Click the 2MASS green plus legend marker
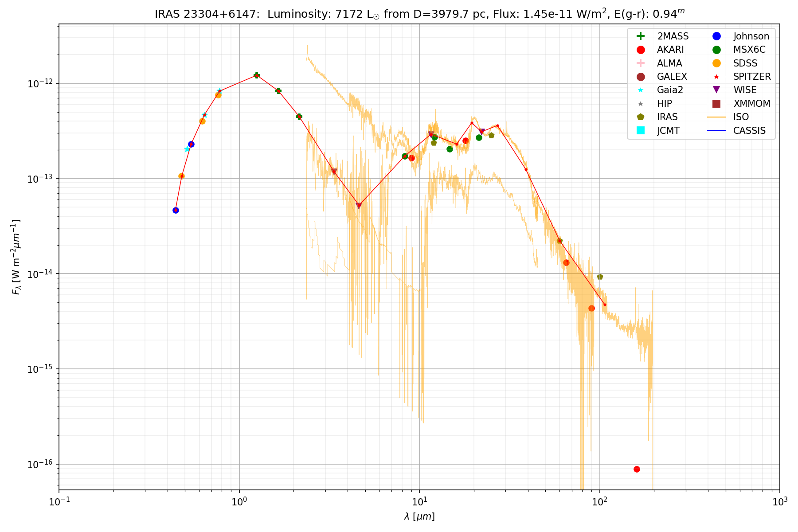Viewport: 798px width, 532px height. [x=640, y=36]
